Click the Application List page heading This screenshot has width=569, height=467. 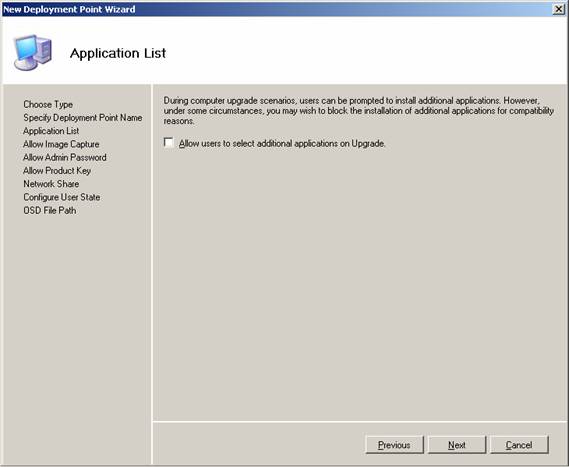coord(118,53)
